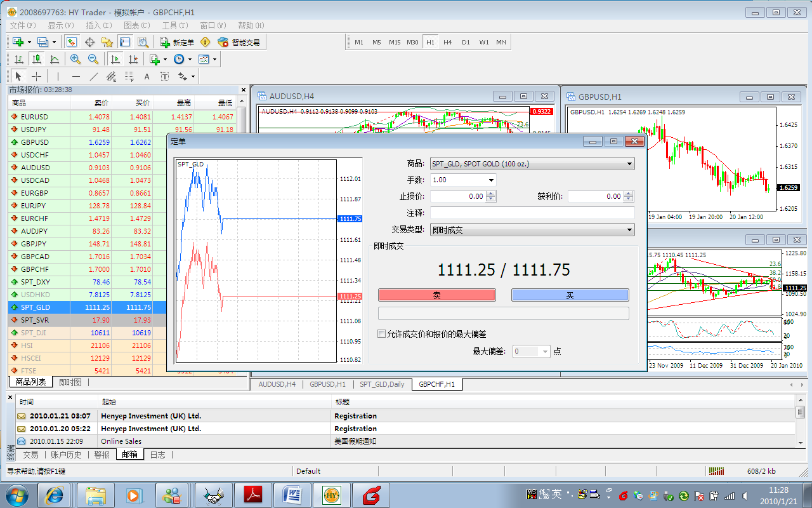Click the 新定单 new order button
The image size is (812, 508).
177,42
